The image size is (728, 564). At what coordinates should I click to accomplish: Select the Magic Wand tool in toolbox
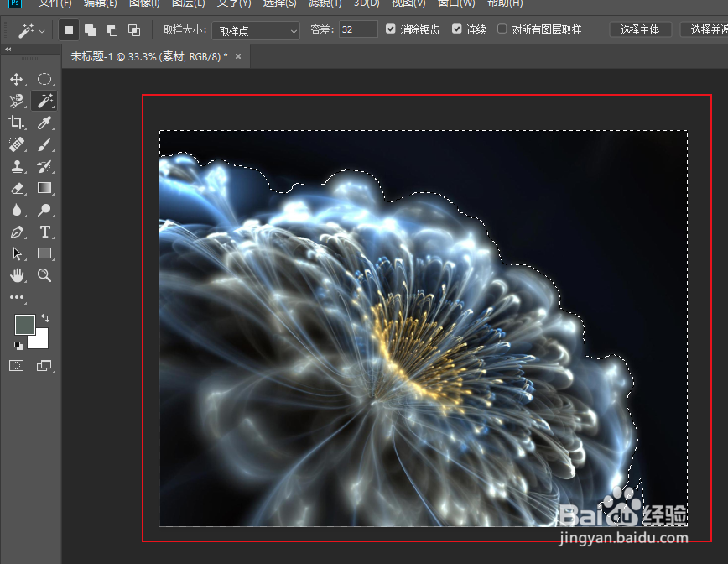(44, 101)
